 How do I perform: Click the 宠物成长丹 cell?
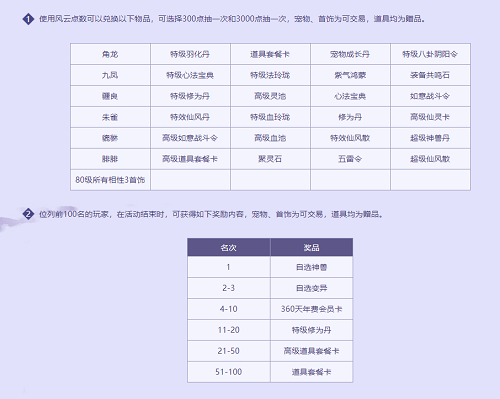(350, 54)
